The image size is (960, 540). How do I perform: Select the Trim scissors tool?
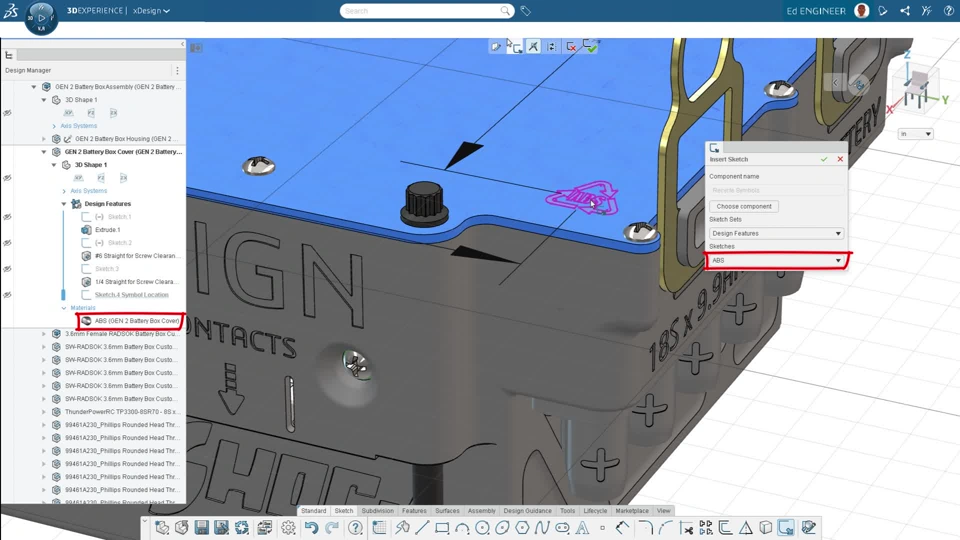[686, 528]
